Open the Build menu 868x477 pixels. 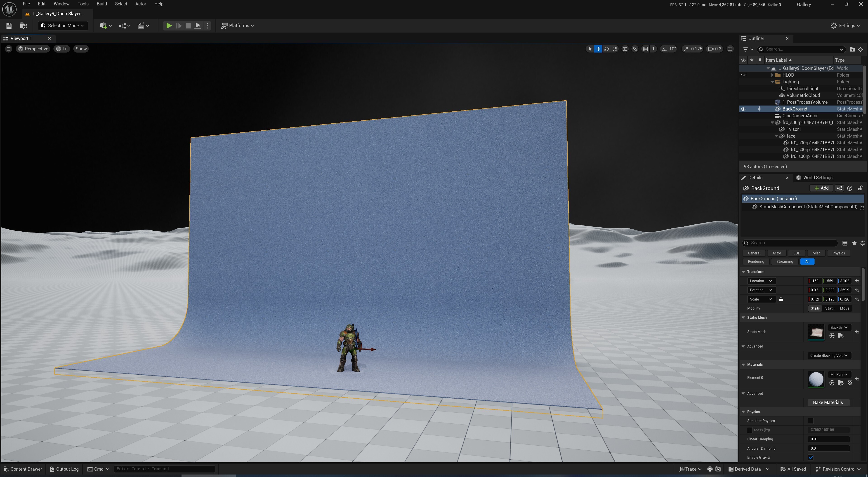(101, 4)
